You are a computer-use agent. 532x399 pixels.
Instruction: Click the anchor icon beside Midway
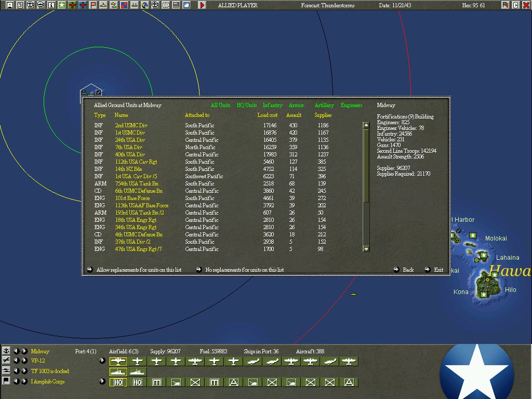6,351
